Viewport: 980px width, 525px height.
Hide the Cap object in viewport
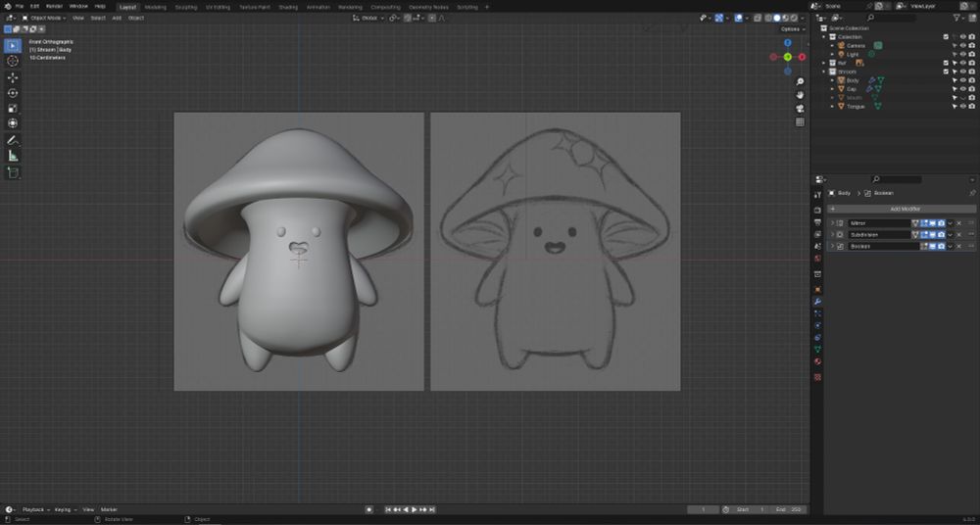(x=962, y=88)
